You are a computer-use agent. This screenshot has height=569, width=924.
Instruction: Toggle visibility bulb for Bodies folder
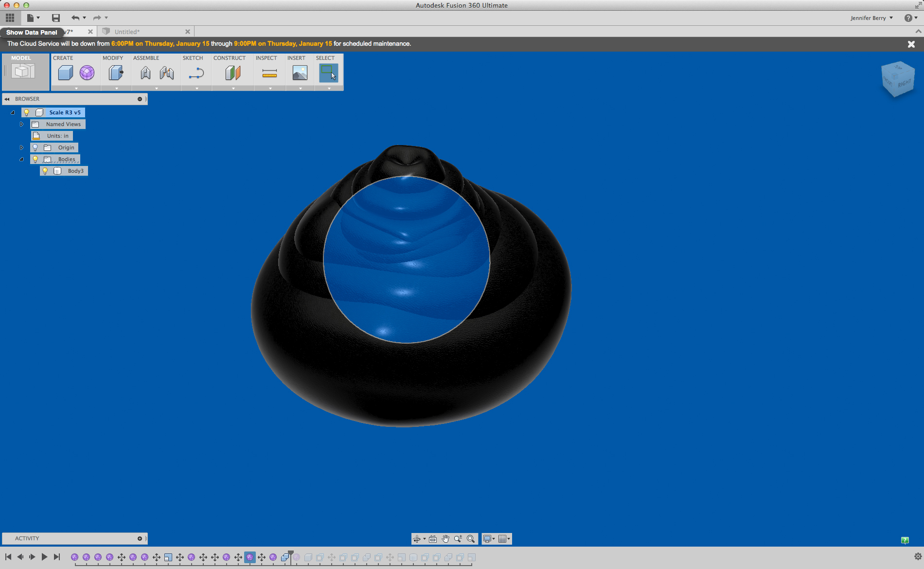point(35,159)
